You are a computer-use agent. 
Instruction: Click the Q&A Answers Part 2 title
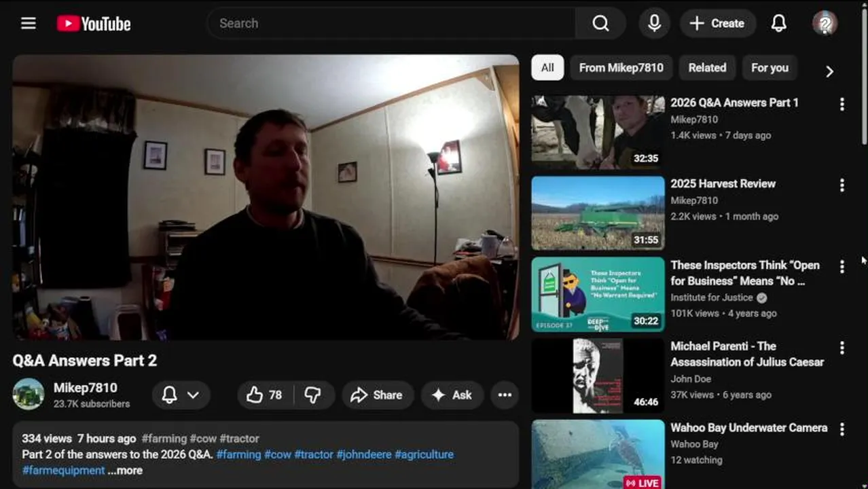pyautogui.click(x=85, y=360)
